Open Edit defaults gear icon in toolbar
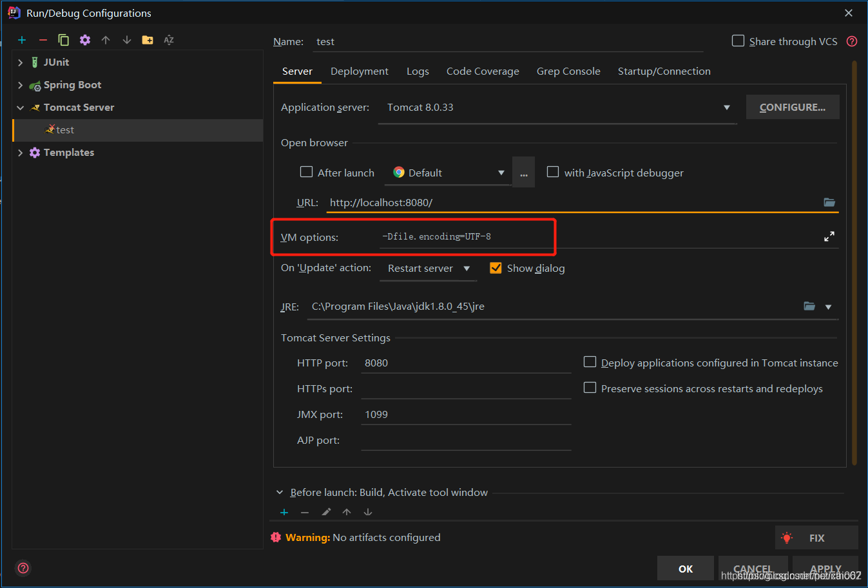 click(x=85, y=40)
